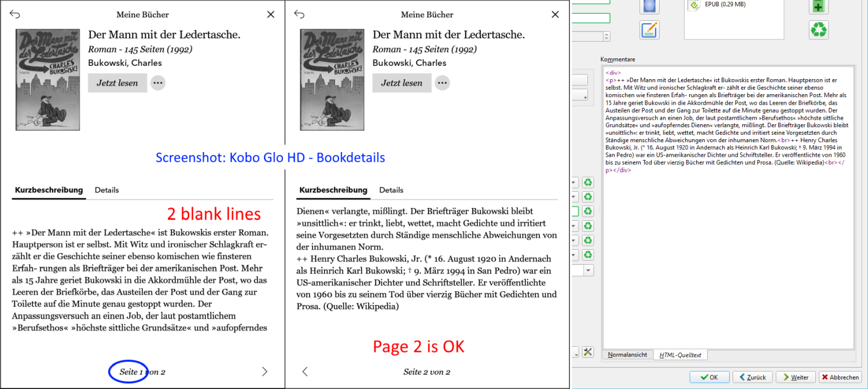Click book title text in Seite 1 Kobo screen

(164, 35)
